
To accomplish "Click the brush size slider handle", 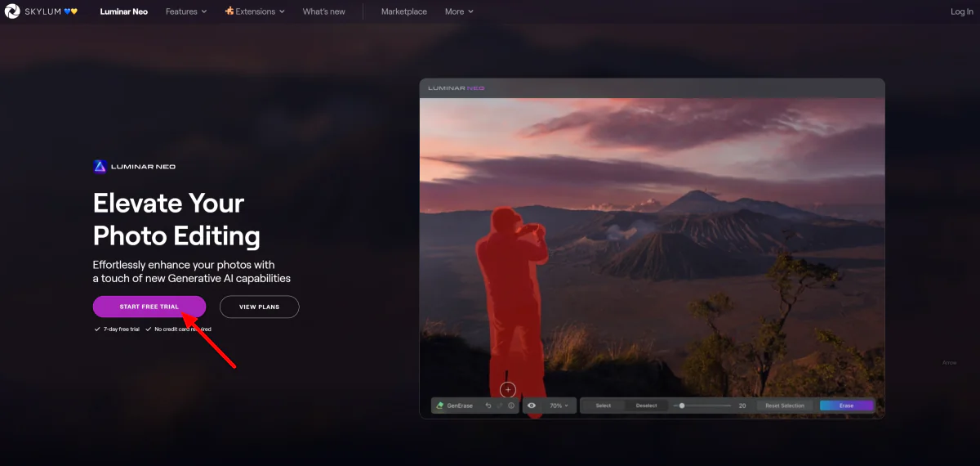I will tap(682, 406).
